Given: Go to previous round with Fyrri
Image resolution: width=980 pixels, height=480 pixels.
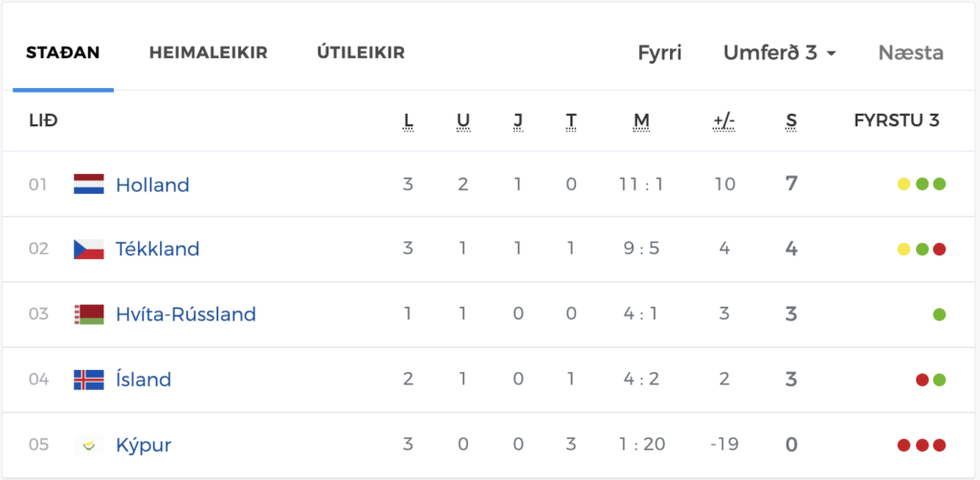Looking at the screenshot, I should [x=659, y=53].
